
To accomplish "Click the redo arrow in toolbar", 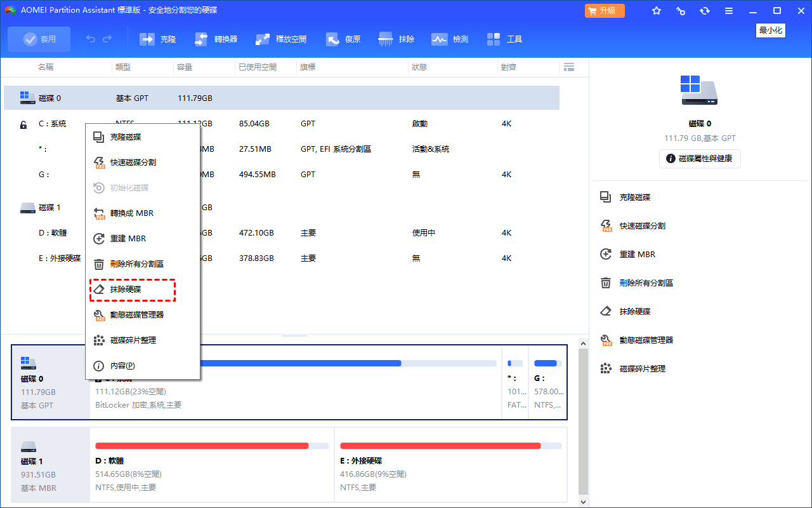I will pos(107,39).
